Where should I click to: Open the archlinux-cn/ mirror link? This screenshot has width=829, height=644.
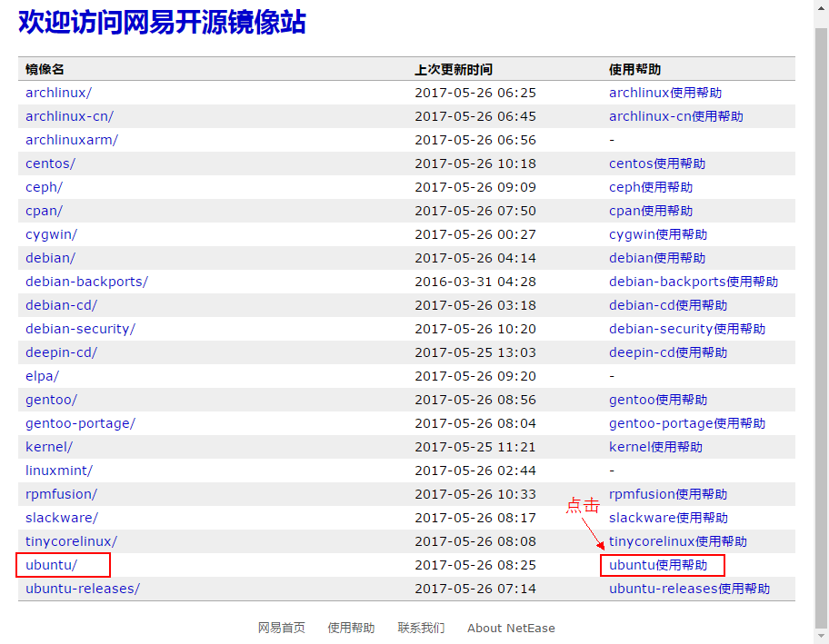pyautogui.click(x=69, y=116)
